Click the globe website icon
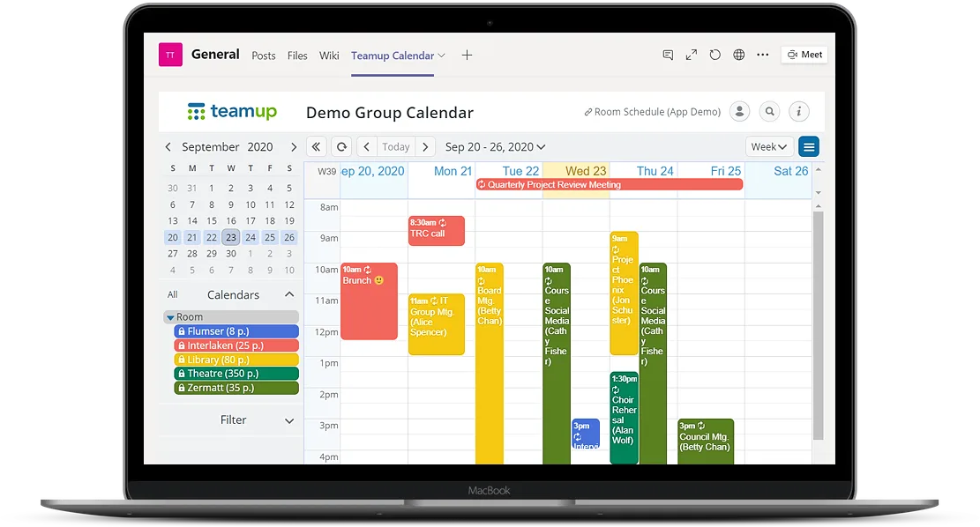 pos(739,55)
